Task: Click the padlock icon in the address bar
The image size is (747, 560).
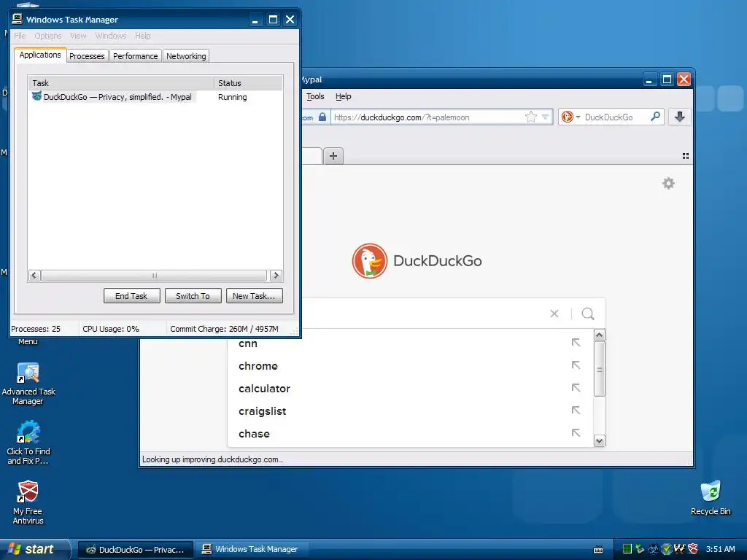Action: (322, 117)
